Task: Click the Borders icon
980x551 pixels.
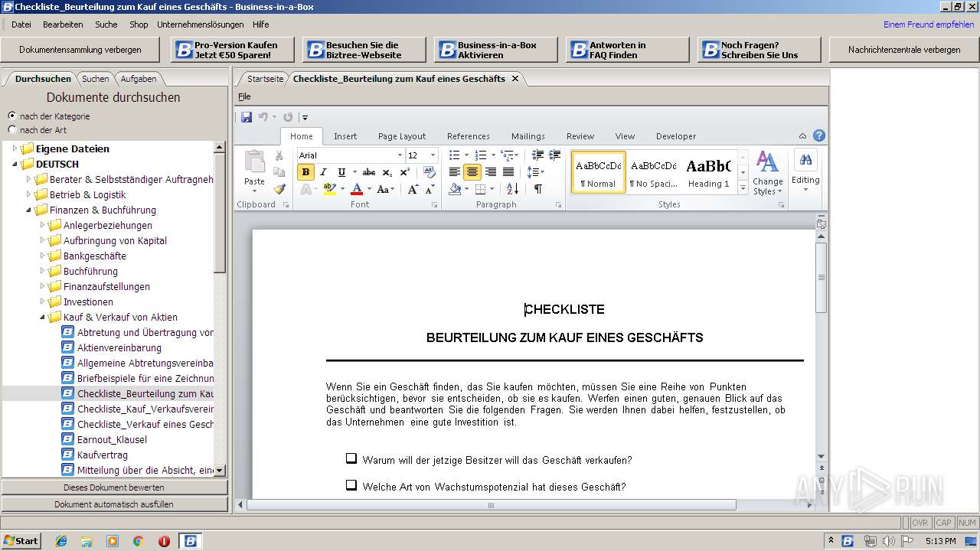Action: [x=480, y=189]
